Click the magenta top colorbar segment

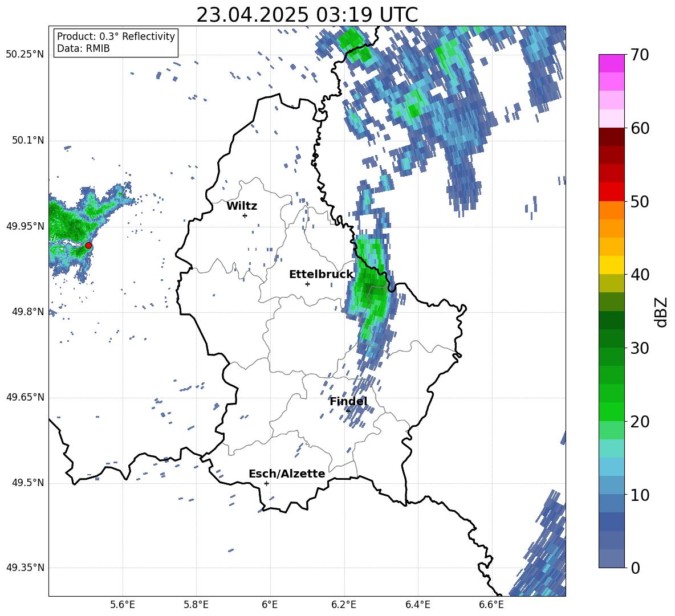pyautogui.click(x=611, y=64)
